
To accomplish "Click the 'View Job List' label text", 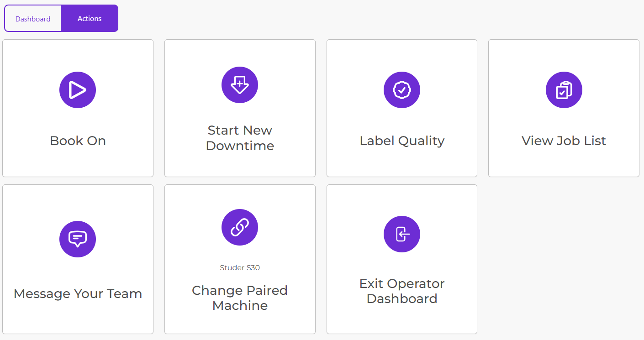I will pyautogui.click(x=564, y=141).
